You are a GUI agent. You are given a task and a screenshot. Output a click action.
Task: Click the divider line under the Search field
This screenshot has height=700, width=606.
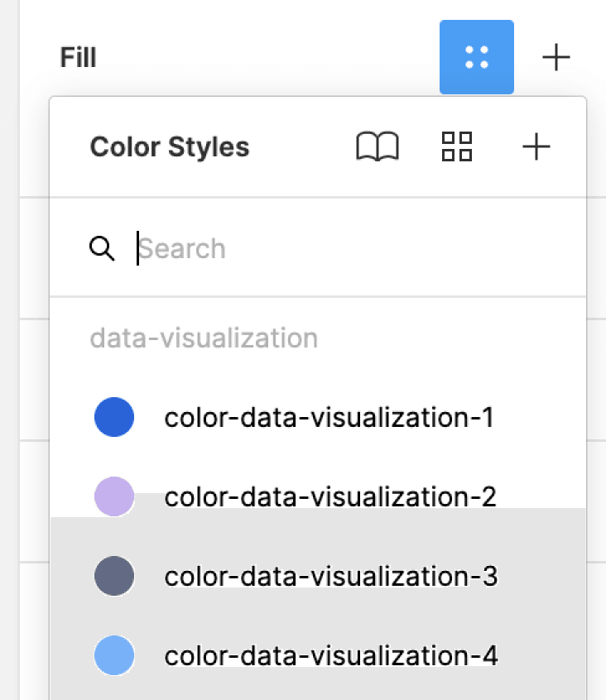click(x=318, y=296)
